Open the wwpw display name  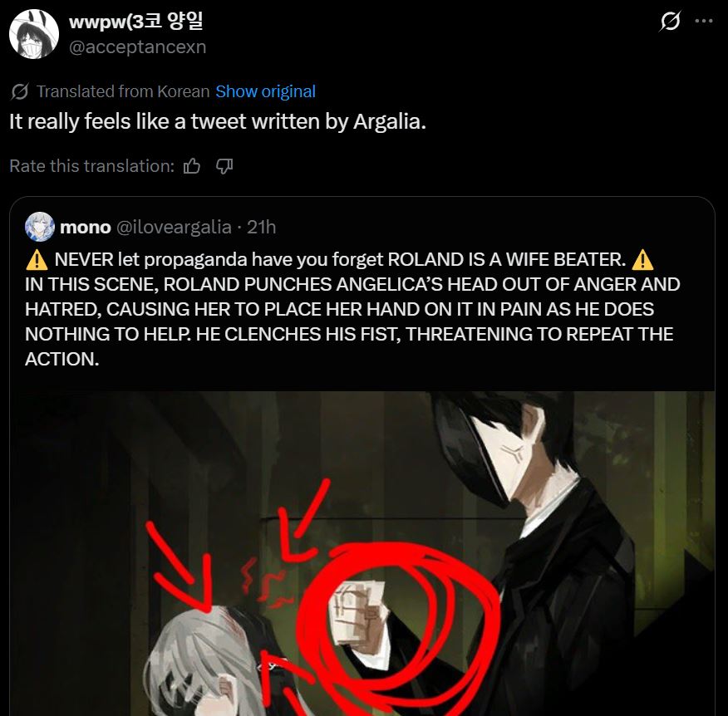pyautogui.click(x=136, y=21)
